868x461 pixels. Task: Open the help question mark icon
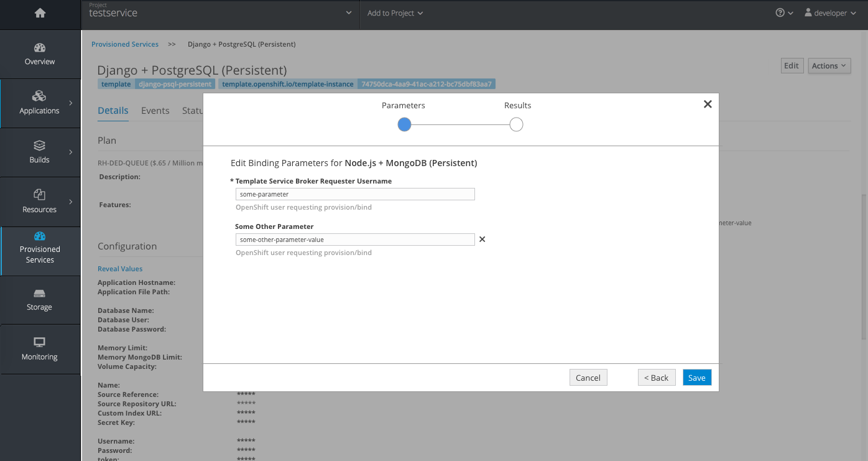coord(780,12)
